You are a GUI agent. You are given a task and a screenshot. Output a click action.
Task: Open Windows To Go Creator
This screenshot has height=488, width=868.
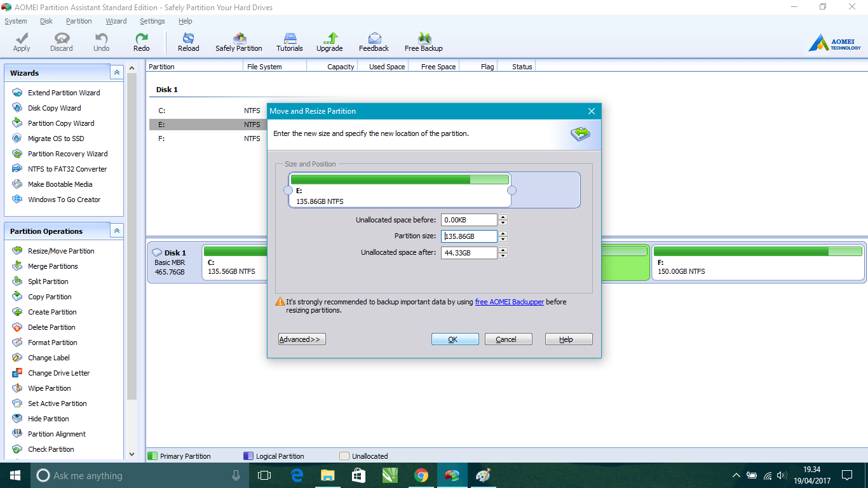click(x=64, y=200)
